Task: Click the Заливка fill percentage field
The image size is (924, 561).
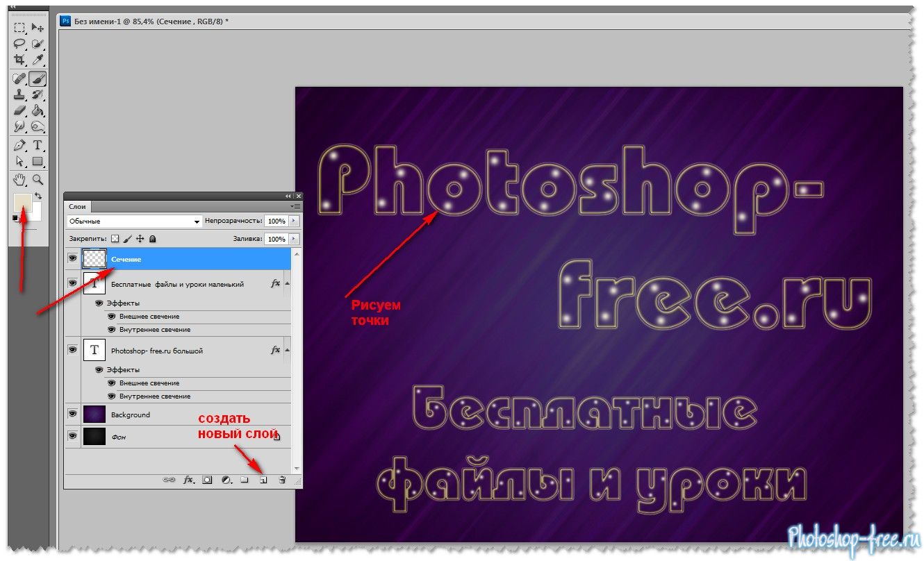Action: pyautogui.click(x=276, y=239)
